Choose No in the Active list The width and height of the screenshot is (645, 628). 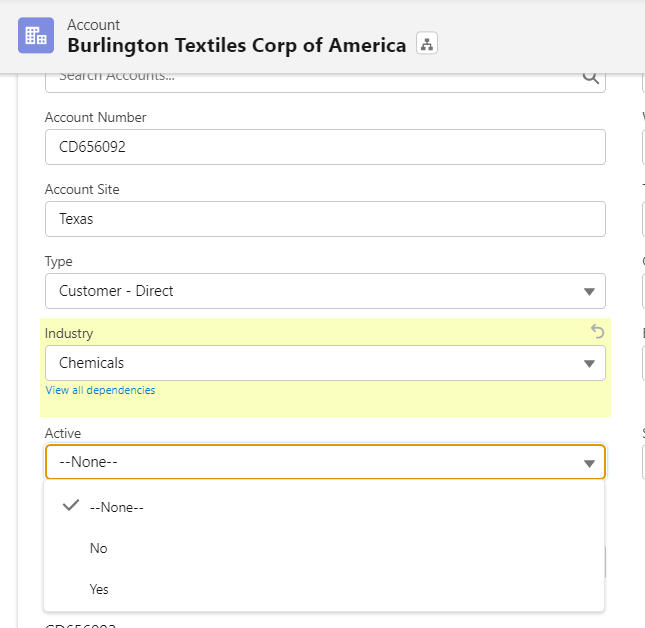(98, 548)
